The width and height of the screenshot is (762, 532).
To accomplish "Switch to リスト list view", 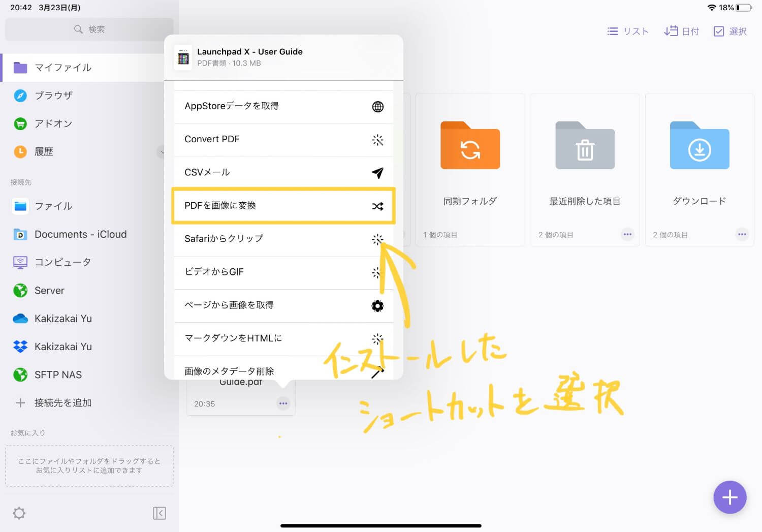I will click(628, 32).
